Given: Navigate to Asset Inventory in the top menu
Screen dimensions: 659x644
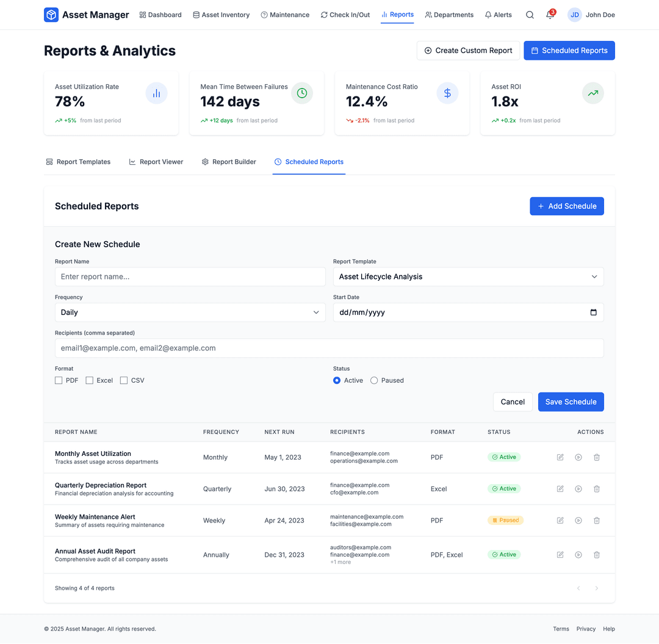Looking at the screenshot, I should (x=221, y=15).
